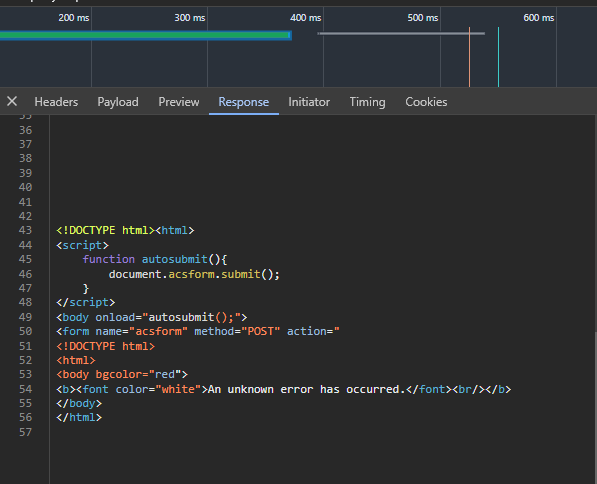Click line number 57 in gutter
Image resolution: width=597 pixels, height=484 pixels.
[x=26, y=432]
